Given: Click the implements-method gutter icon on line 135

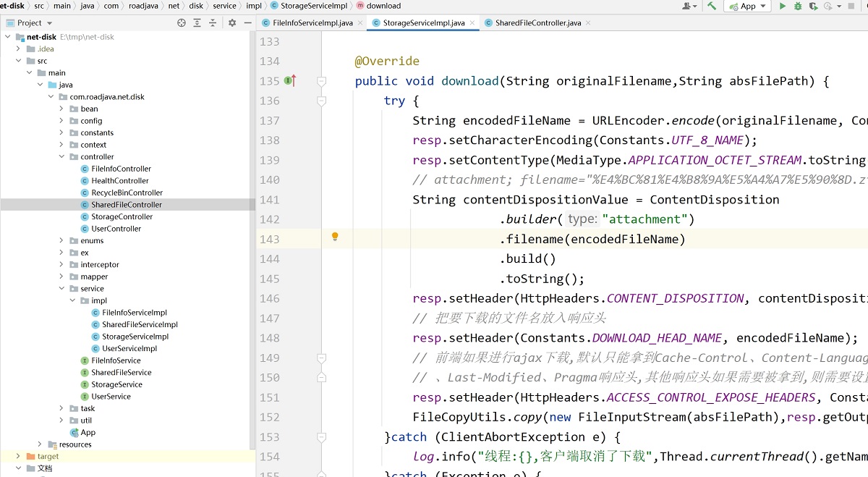Looking at the screenshot, I should 290,81.
